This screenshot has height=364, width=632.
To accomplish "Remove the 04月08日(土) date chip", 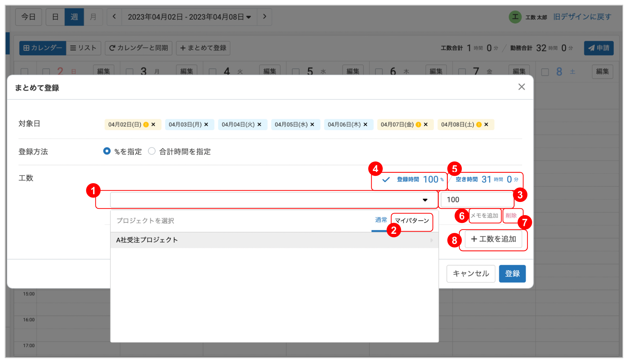I will pyautogui.click(x=486, y=125).
